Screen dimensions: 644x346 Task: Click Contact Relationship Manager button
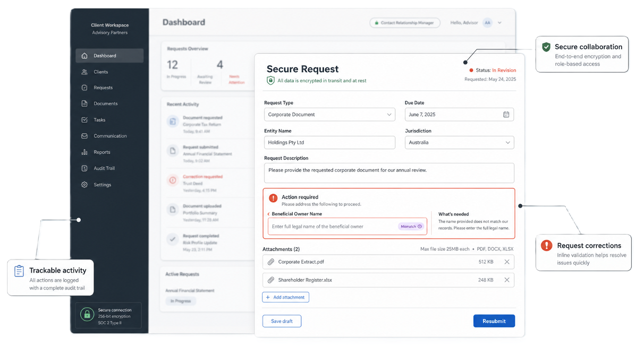(x=405, y=23)
